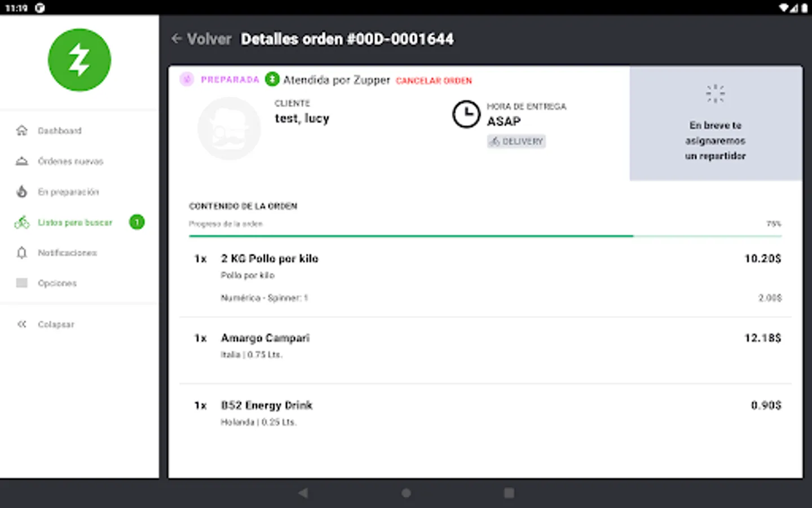Collapse the sidebar with Colapsar chevrons
This screenshot has height=508, width=812.
[22, 324]
